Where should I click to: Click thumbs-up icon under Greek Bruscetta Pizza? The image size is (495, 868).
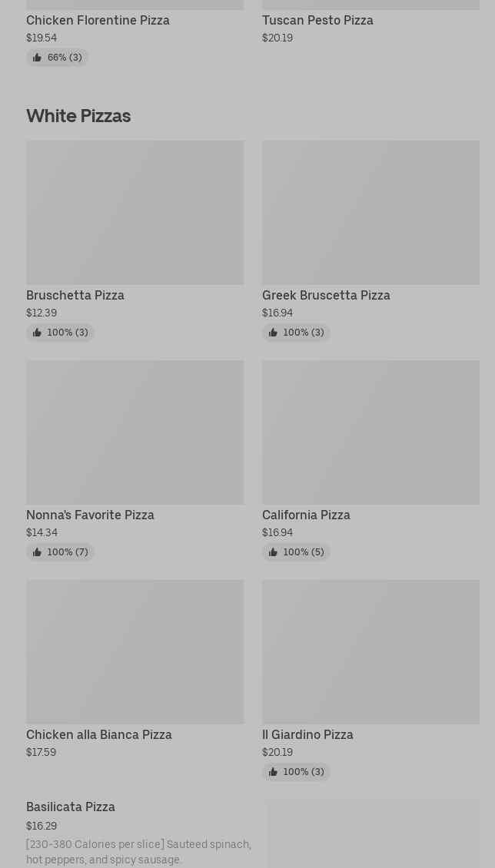(x=273, y=333)
